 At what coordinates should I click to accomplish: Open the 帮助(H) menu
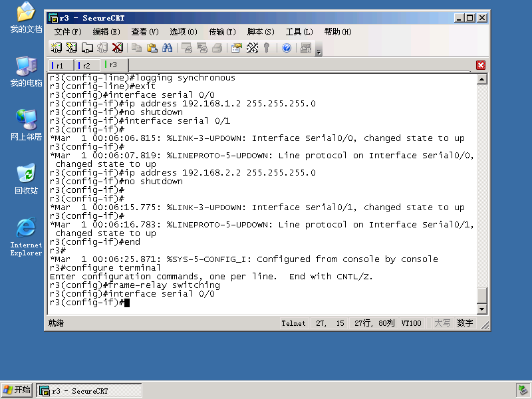tap(338, 32)
